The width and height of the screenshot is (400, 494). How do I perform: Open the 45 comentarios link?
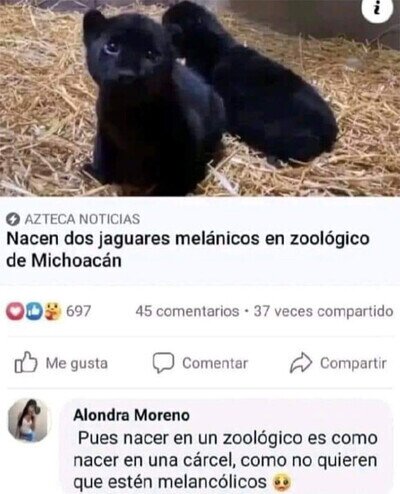coord(187,311)
